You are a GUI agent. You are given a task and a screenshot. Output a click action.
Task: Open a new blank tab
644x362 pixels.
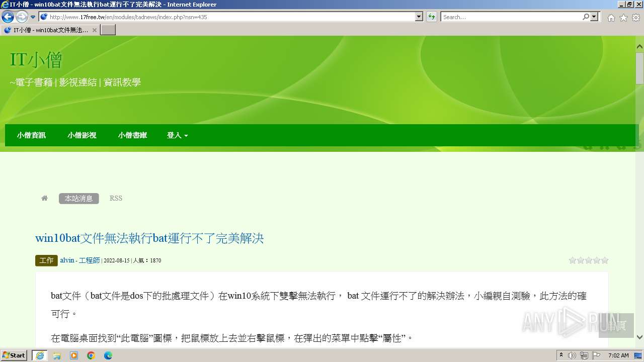[x=108, y=30]
